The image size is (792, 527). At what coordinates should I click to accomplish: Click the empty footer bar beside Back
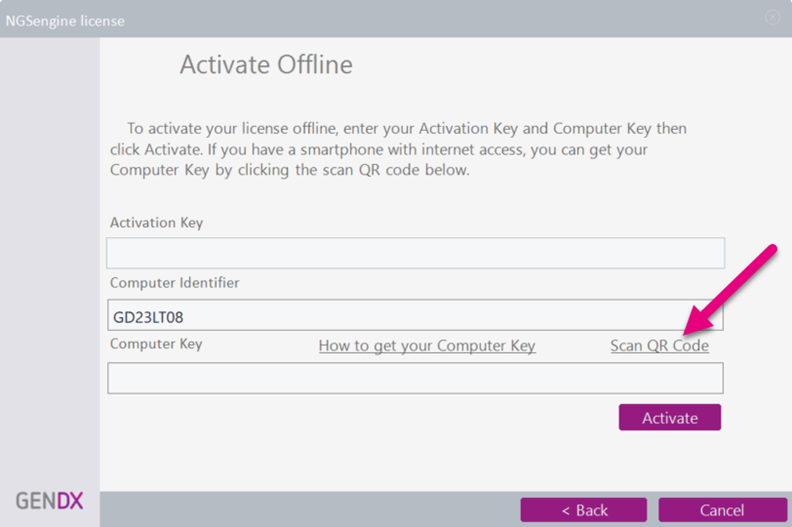click(x=310, y=509)
